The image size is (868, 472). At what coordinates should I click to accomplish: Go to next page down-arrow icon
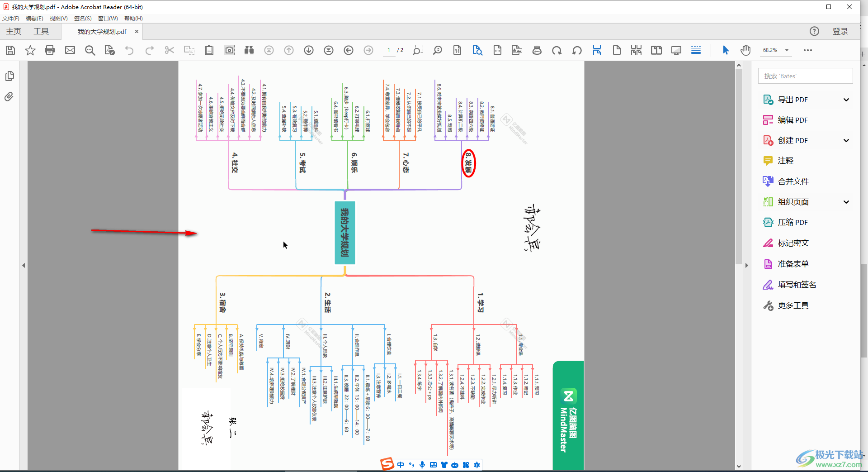pos(309,50)
